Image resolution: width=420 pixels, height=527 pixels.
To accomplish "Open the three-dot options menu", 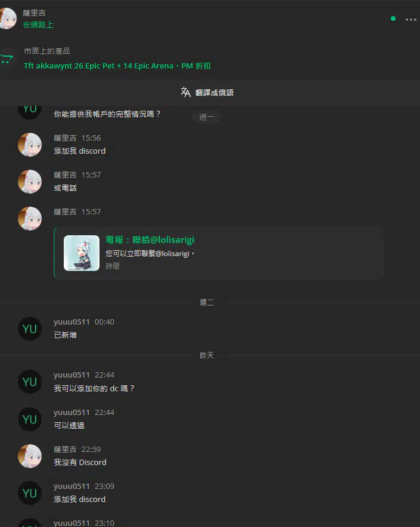I will (410, 20).
